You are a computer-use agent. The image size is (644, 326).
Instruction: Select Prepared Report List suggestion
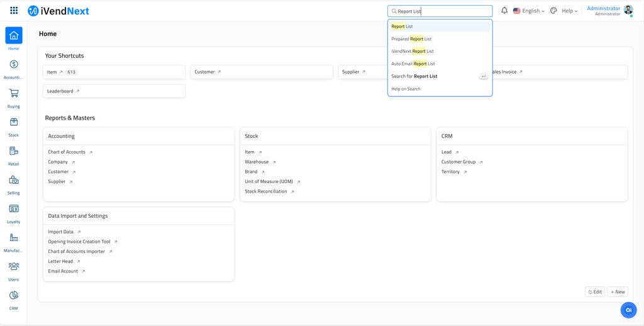440,39
